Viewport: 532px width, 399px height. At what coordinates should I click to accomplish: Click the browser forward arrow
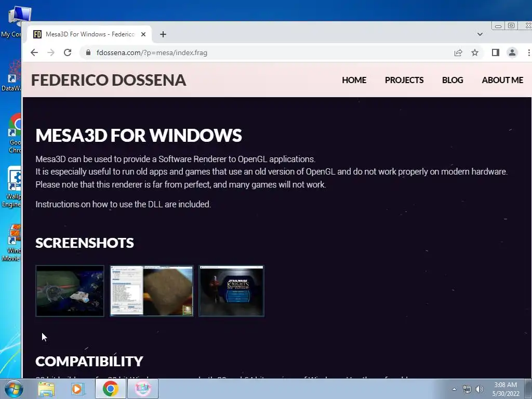51,52
